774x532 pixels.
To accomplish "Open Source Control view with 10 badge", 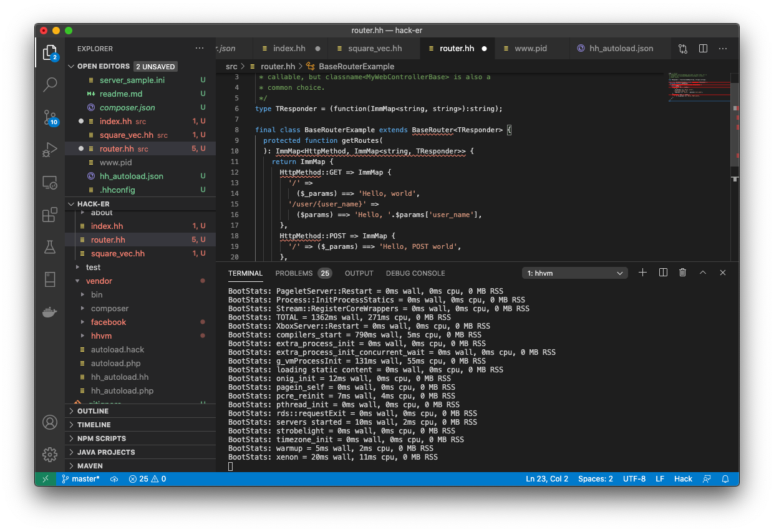I will pos(50,117).
